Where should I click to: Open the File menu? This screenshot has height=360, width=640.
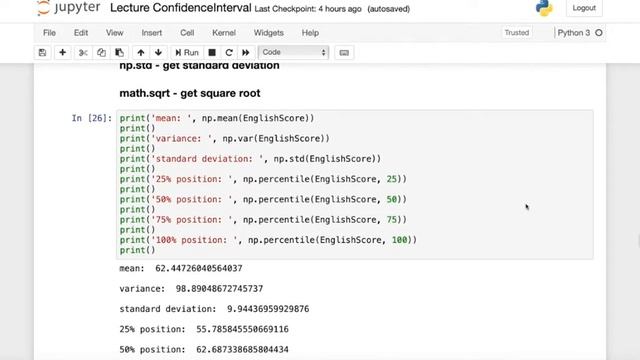coord(49,33)
